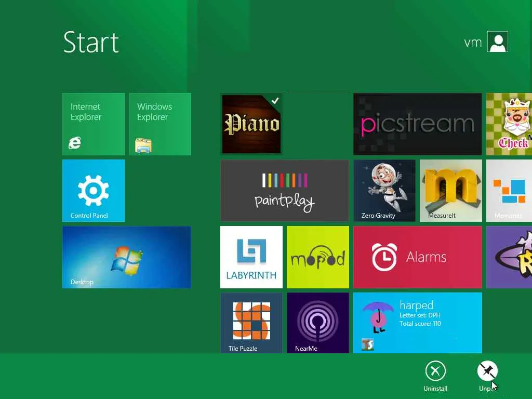
Task: Open the mopod tile
Action: tap(317, 257)
